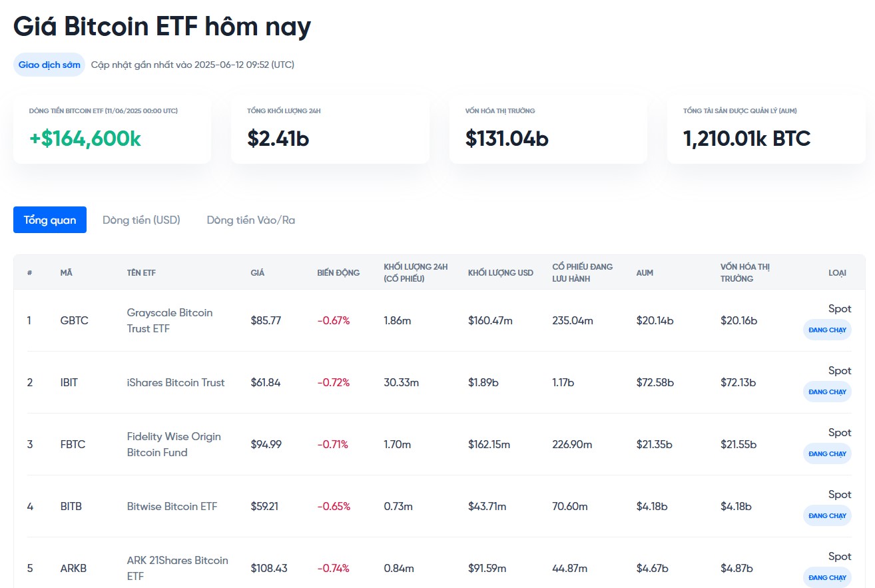Click FBTC change -0.71%

pos(333,444)
